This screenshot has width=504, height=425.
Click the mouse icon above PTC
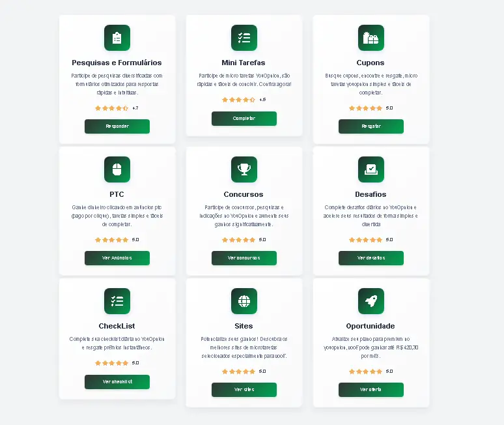pyautogui.click(x=117, y=169)
